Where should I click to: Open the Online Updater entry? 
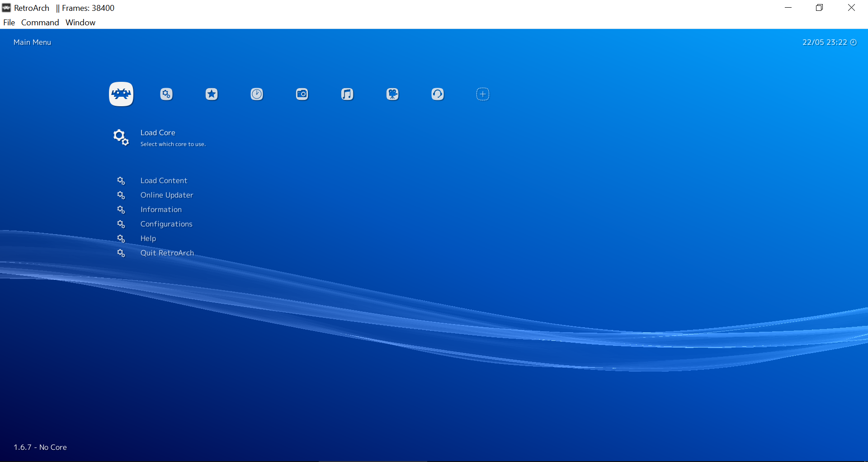pos(167,195)
